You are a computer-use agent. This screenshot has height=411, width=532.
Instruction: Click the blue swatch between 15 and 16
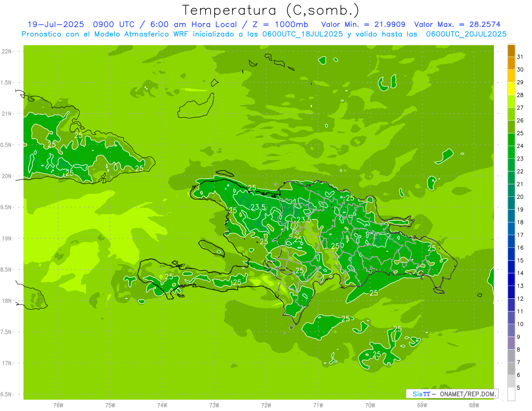click(511, 254)
